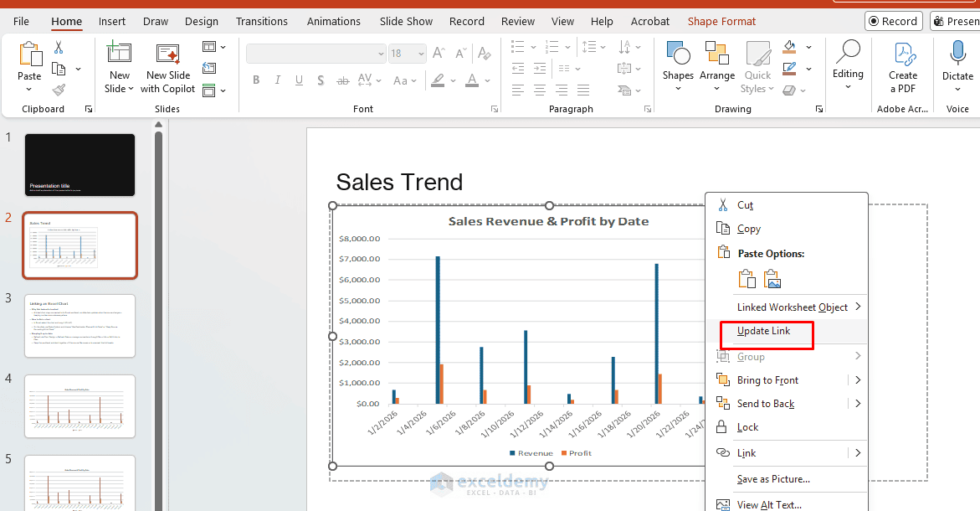Click the slide panel vertical scrollbar
Screen dimensions: 980x511
[x=158, y=319]
